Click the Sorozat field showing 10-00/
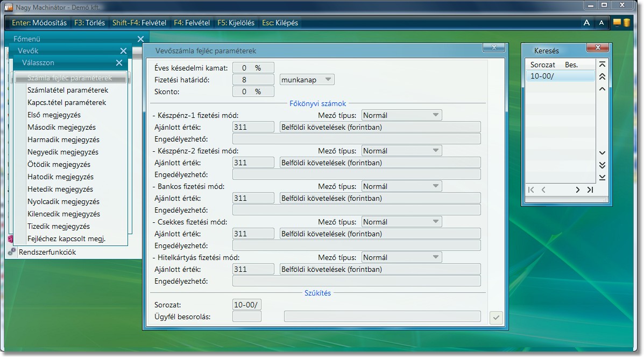This screenshot has height=358, width=644. pyautogui.click(x=247, y=305)
